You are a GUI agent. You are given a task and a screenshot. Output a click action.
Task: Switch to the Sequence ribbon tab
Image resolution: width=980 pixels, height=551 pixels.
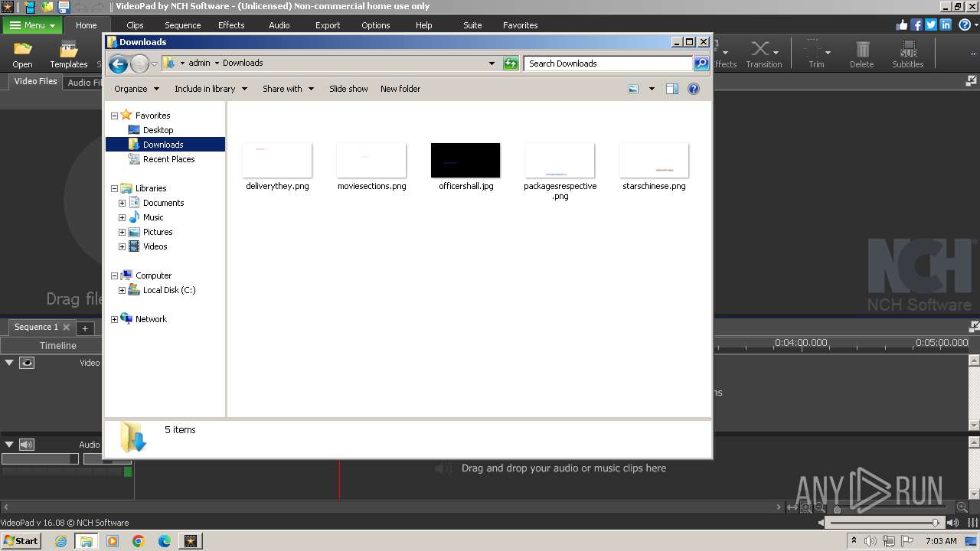click(x=182, y=25)
